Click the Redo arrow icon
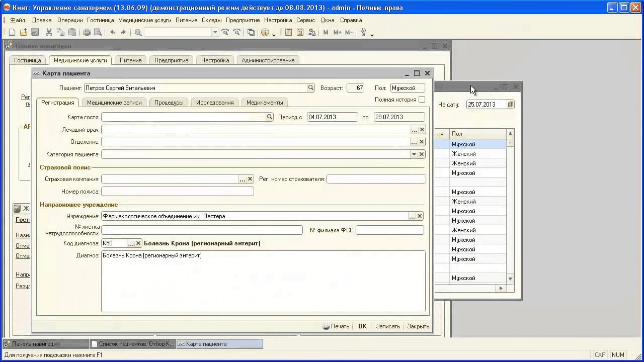This screenshot has height=362, width=644. (x=123, y=32)
